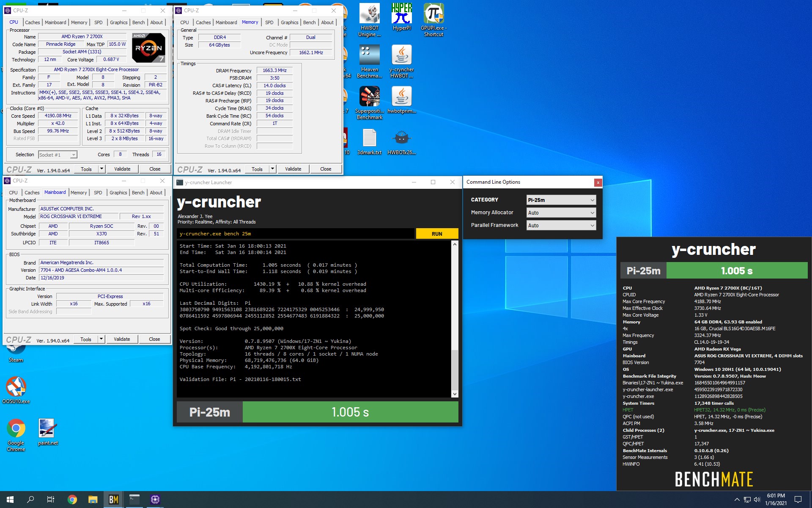Open Memory Allocator dropdown
This screenshot has width=812, height=508.
pos(561,213)
